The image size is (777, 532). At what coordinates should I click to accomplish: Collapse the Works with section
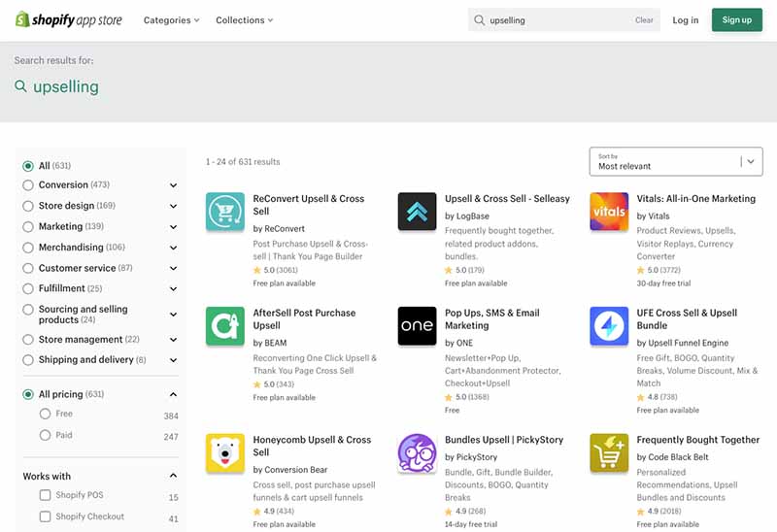click(x=174, y=476)
